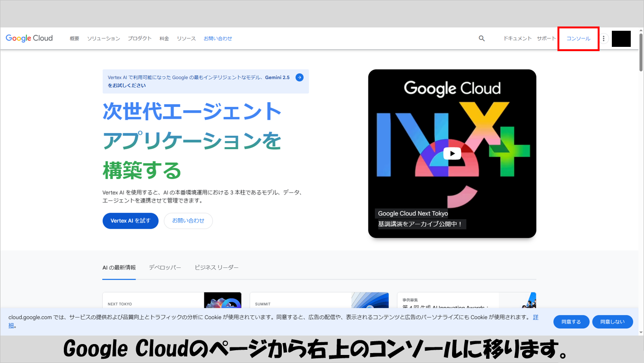644x363 pixels.
Task: Open the サポート link
Action: click(546, 38)
